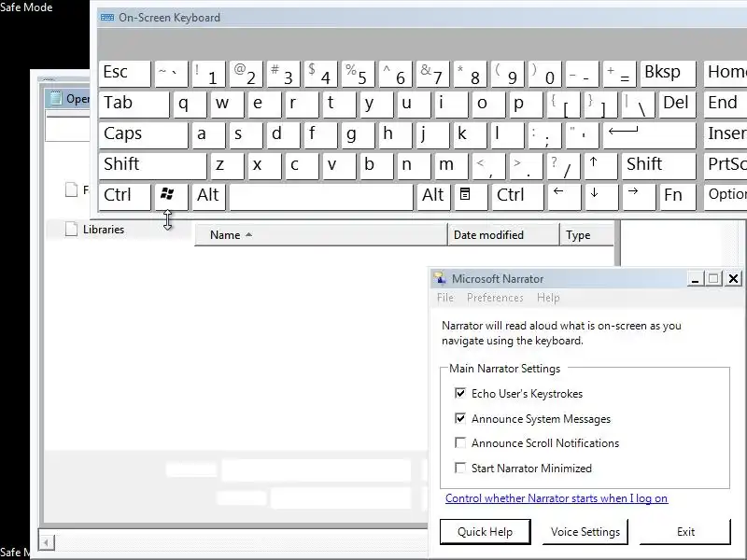Click the quote apostrophe key
747x560 pixels.
coord(582,134)
